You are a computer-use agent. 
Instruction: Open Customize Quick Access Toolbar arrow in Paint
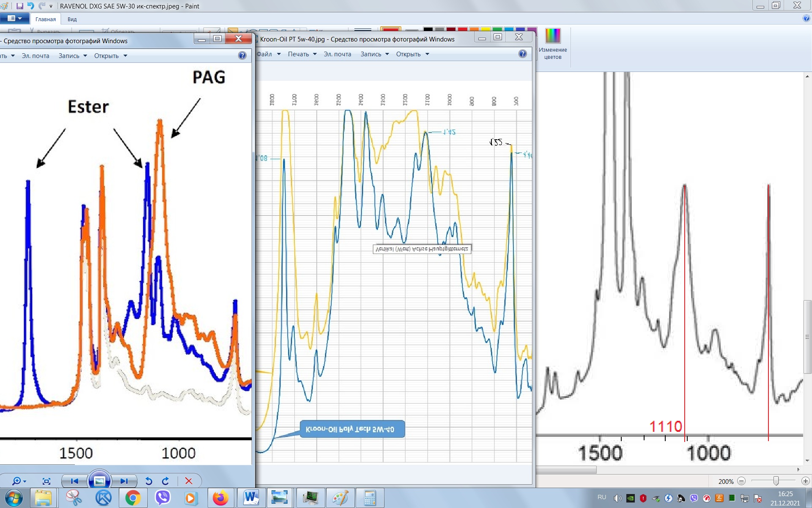click(51, 6)
